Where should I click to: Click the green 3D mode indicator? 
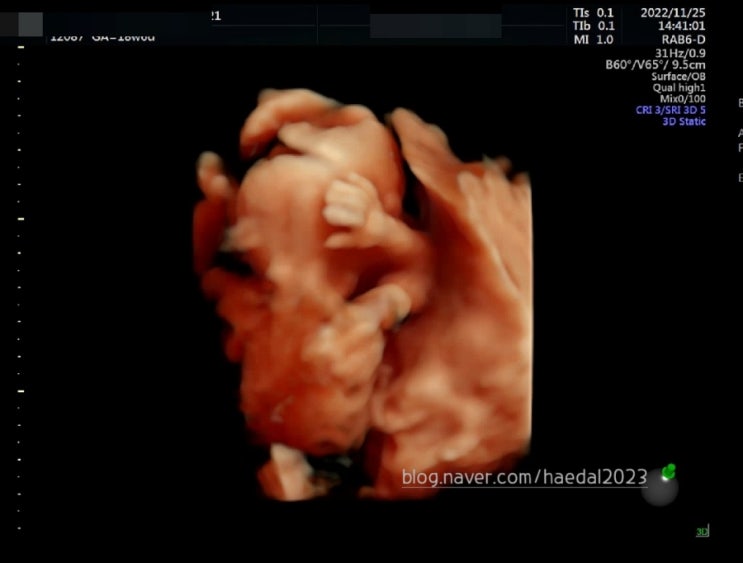coord(702,531)
